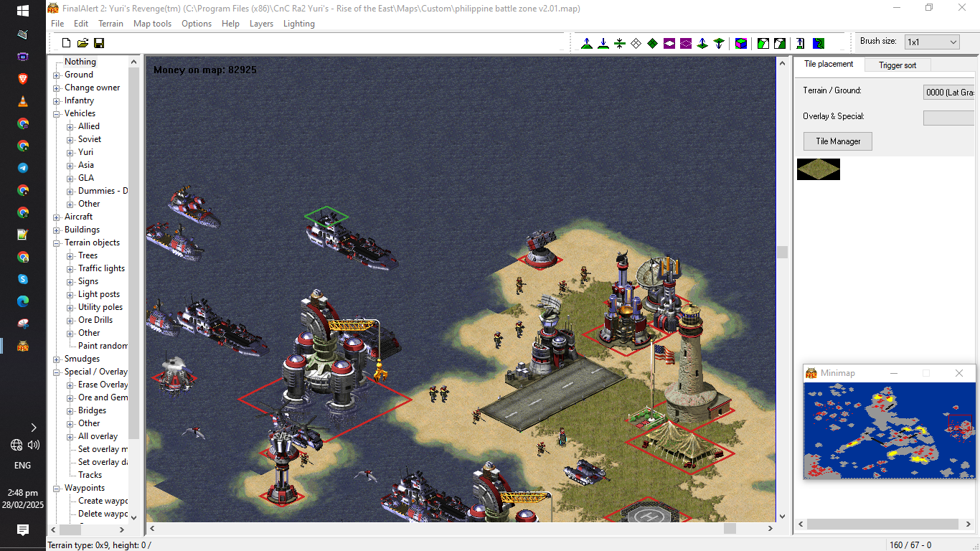Click the solid purple hide-field icon

click(x=669, y=43)
